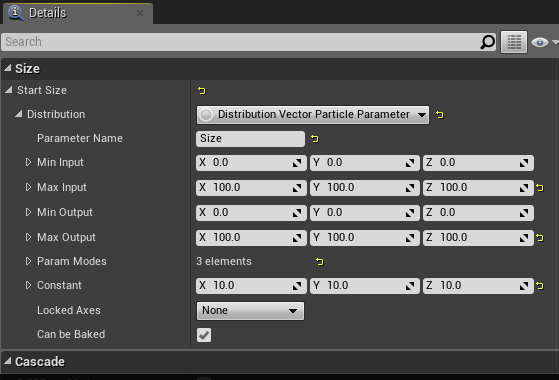Click Max Output Y value field
The width and height of the screenshot is (559, 380).
click(364, 238)
